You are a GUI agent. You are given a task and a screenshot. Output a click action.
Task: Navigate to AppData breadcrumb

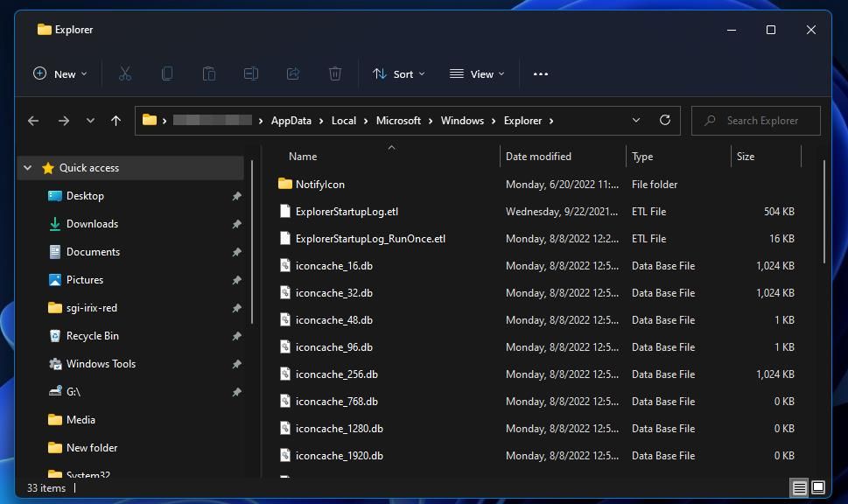click(x=291, y=121)
